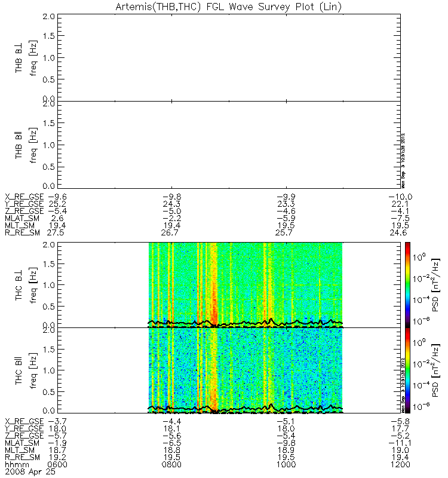Click the THB Z value '-5.0'
The image size is (448, 478).
click(x=172, y=211)
